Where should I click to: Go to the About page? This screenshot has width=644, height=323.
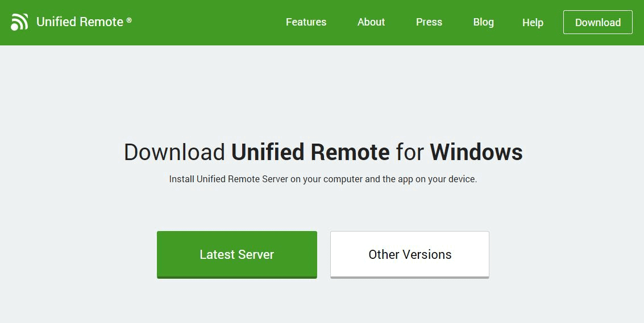click(x=371, y=22)
